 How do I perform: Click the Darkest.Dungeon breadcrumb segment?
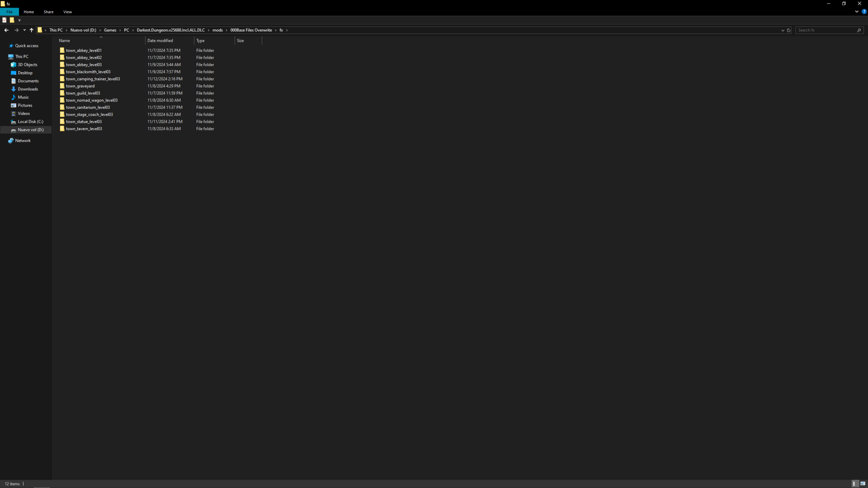pos(170,30)
